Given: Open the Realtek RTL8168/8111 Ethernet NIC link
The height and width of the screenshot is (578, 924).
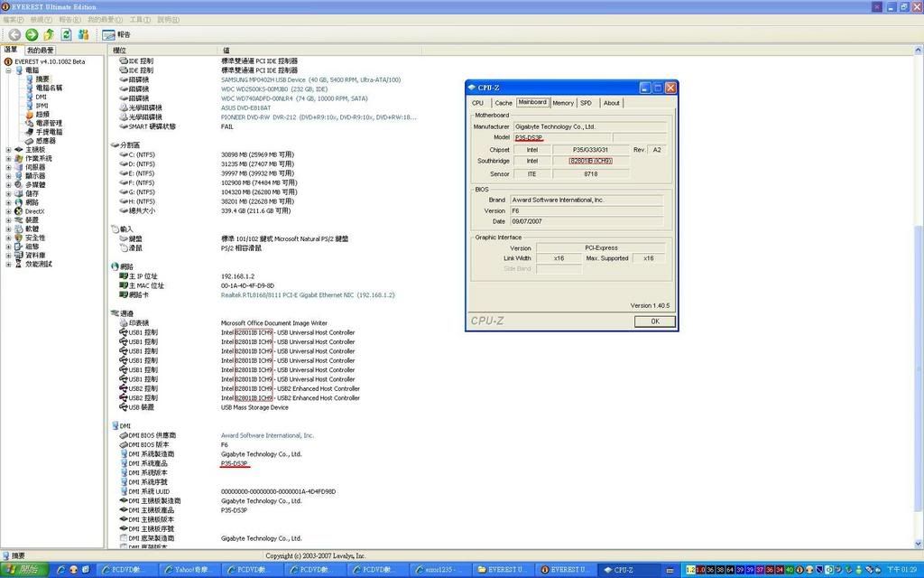Looking at the screenshot, I should click(308, 295).
